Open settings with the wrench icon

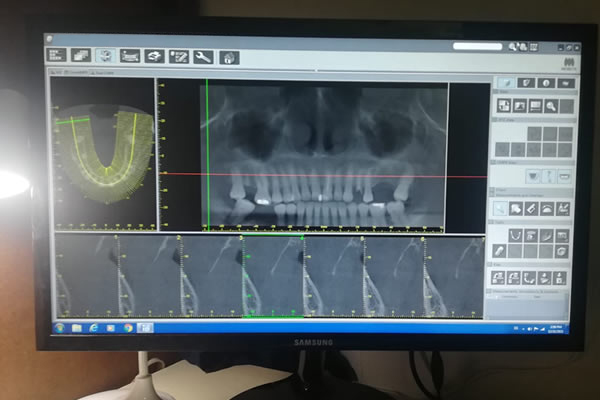[203, 57]
